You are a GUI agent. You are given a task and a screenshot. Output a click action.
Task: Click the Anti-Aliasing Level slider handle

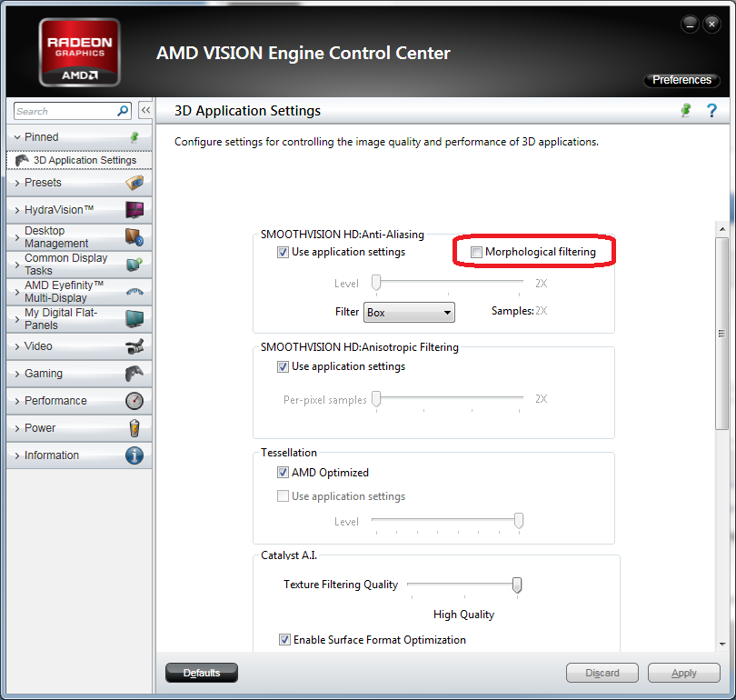(376, 283)
